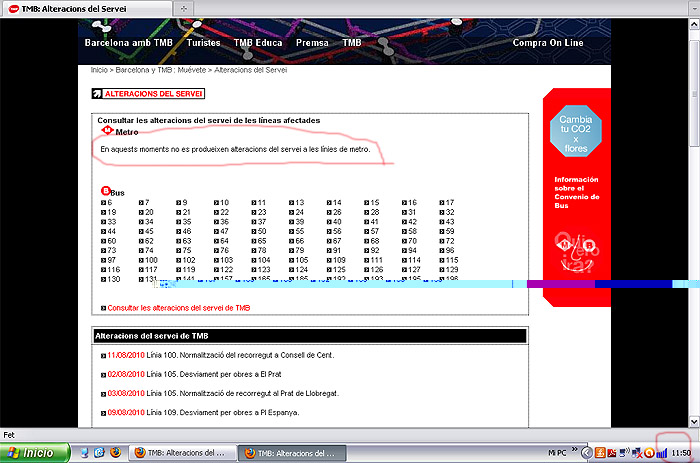This screenshot has width=700, height=463.
Task: Open bus line 59
Action: point(447,231)
